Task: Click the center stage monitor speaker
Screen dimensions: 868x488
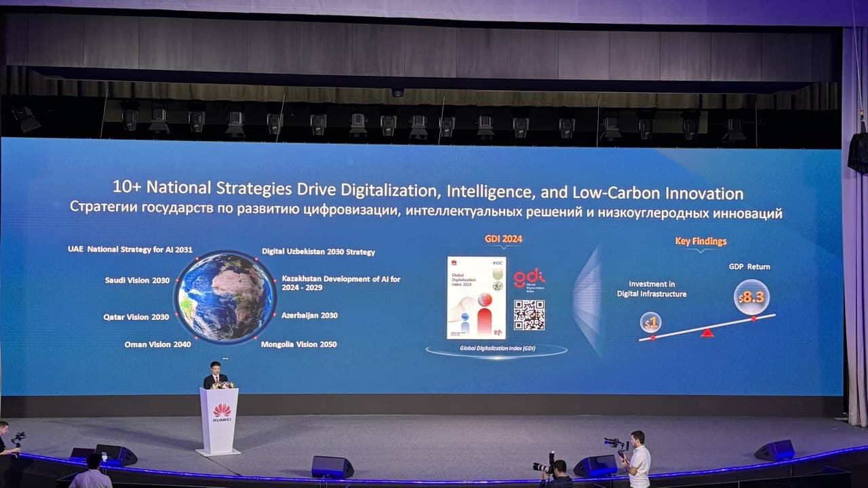Action: tap(332, 467)
